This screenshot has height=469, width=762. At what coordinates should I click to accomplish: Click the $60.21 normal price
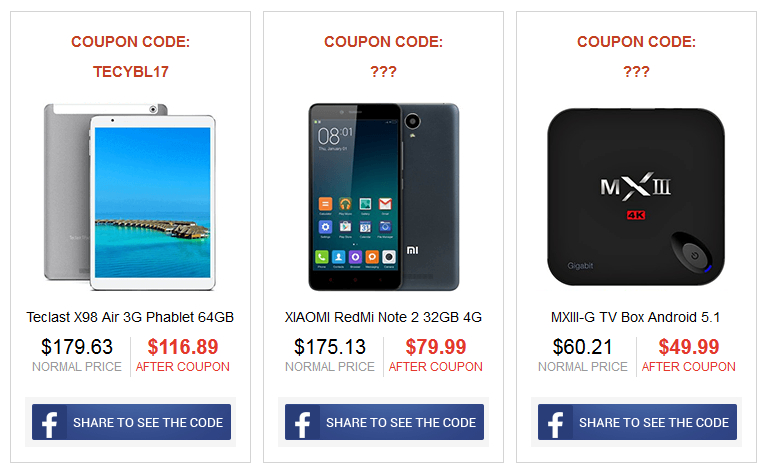(x=583, y=347)
